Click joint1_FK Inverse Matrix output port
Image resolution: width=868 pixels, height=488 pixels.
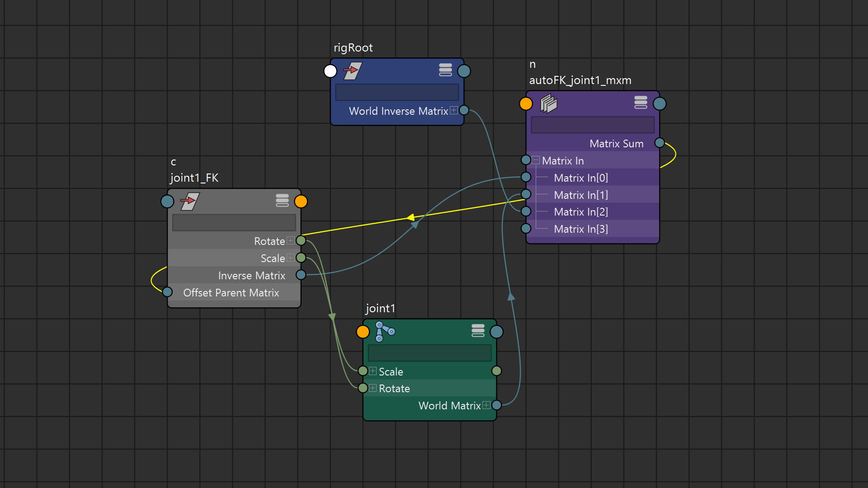(x=301, y=275)
